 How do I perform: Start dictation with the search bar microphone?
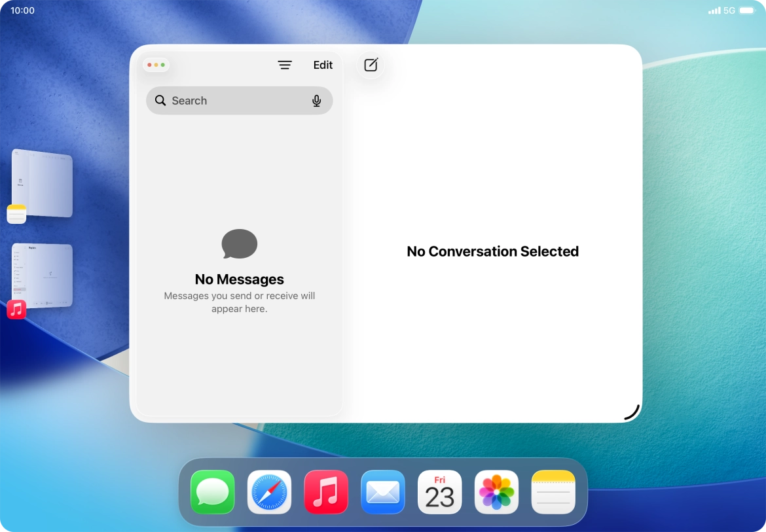pyautogui.click(x=317, y=100)
